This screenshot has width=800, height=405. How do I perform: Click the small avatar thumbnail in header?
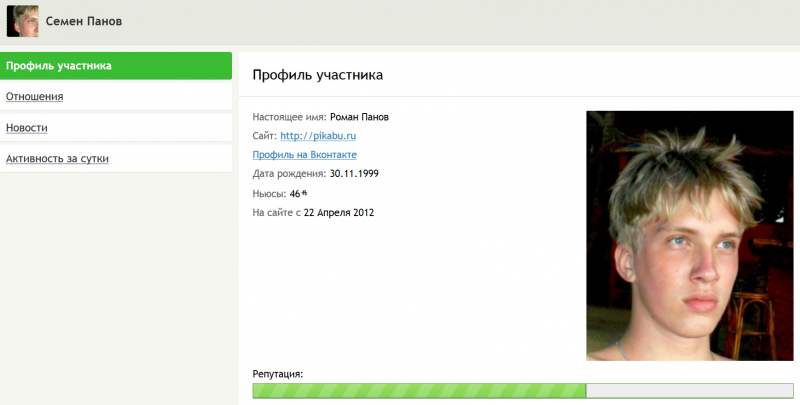[22, 21]
